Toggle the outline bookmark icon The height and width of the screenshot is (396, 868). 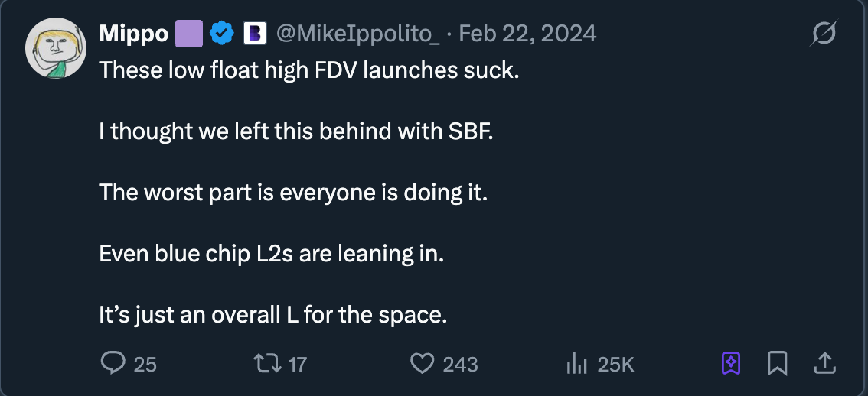coord(777,364)
